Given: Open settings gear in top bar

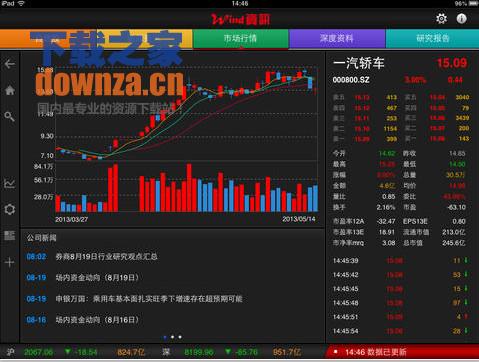Looking at the screenshot, I should [441, 18].
